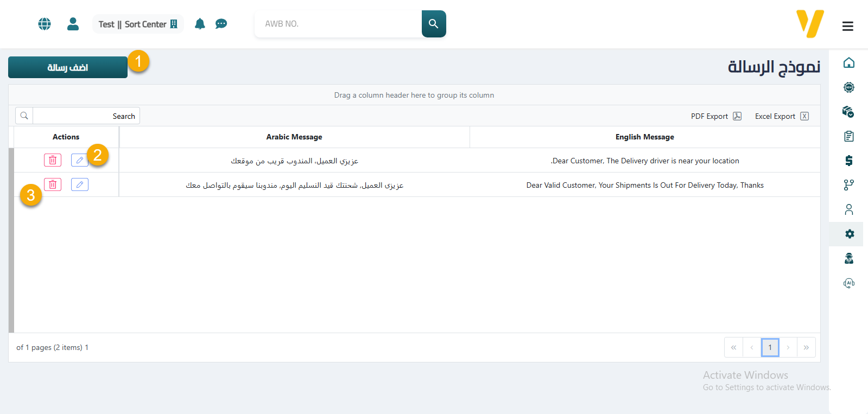The image size is (868, 414).
Task: Click the yellow V logo
Action: pyautogui.click(x=810, y=24)
